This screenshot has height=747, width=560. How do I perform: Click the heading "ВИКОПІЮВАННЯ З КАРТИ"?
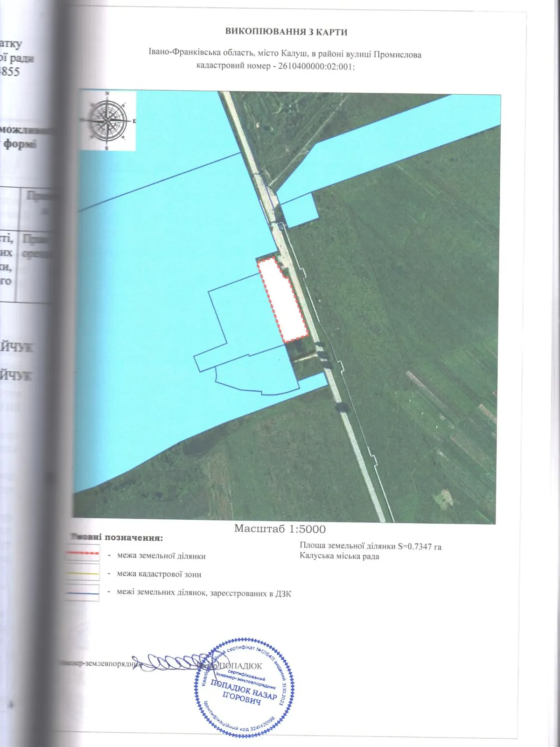[286, 32]
